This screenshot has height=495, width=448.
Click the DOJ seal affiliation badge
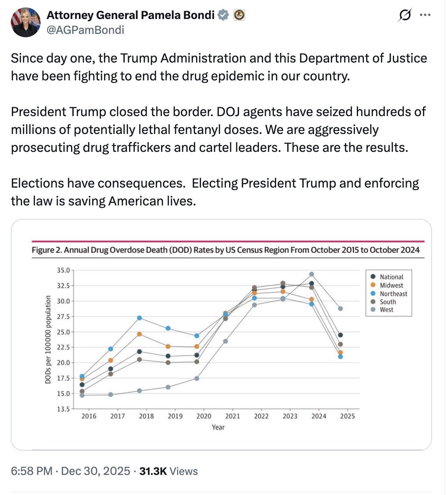(x=239, y=15)
